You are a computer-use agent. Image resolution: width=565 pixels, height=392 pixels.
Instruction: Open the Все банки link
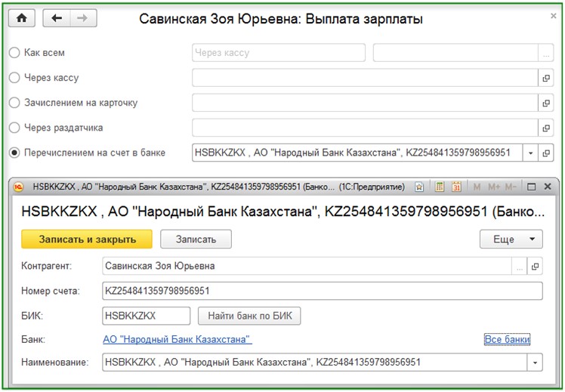point(507,339)
